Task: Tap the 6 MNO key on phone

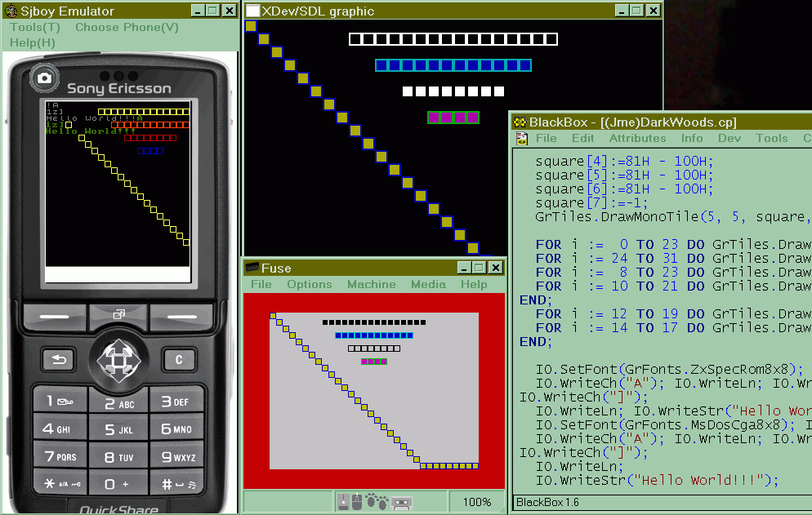Action: point(176,428)
